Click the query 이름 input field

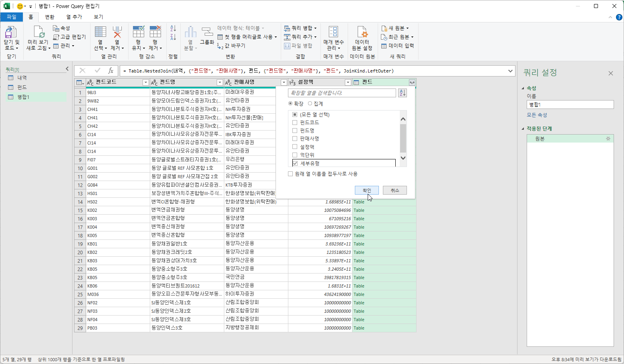point(570,105)
